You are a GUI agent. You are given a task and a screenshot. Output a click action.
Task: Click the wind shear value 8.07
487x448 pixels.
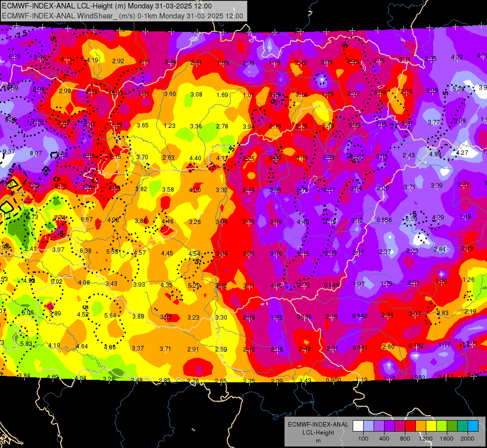(36, 153)
